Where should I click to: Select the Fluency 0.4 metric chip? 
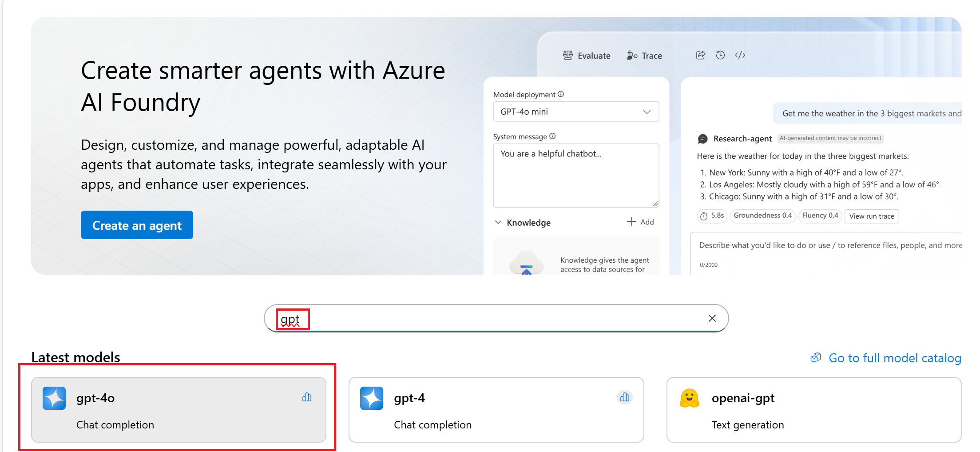(820, 216)
